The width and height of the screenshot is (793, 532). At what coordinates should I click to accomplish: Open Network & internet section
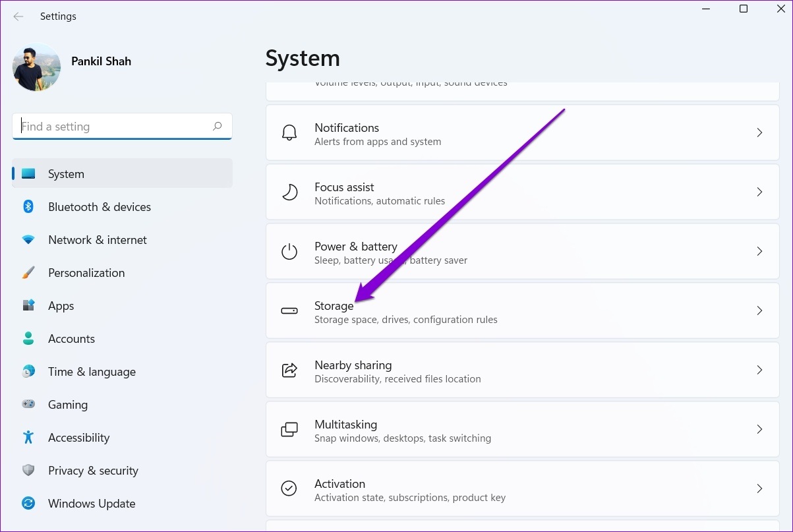click(122, 240)
